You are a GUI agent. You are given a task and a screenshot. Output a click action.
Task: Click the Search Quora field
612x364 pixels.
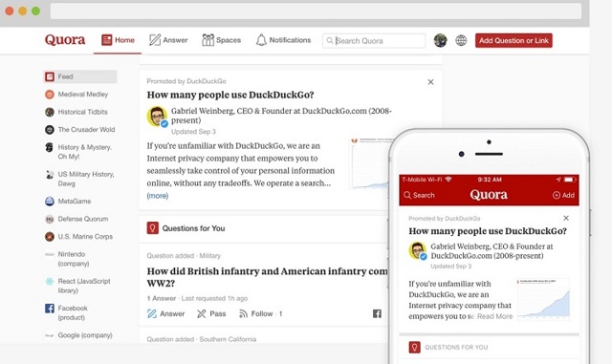(374, 40)
